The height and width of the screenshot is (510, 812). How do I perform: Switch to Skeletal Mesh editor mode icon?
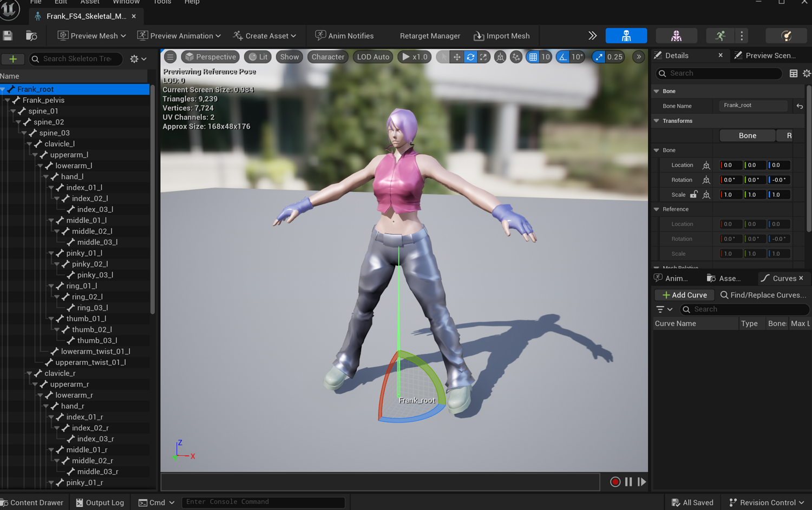676,36
